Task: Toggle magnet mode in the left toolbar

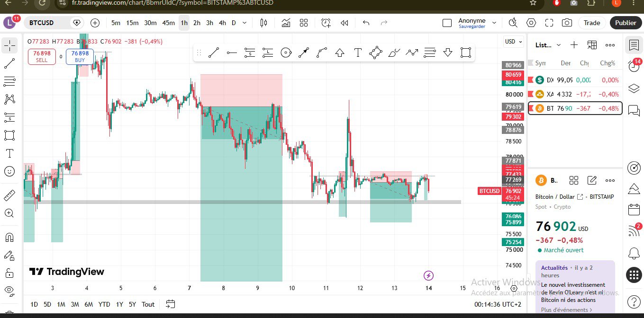Action: coord(9,237)
